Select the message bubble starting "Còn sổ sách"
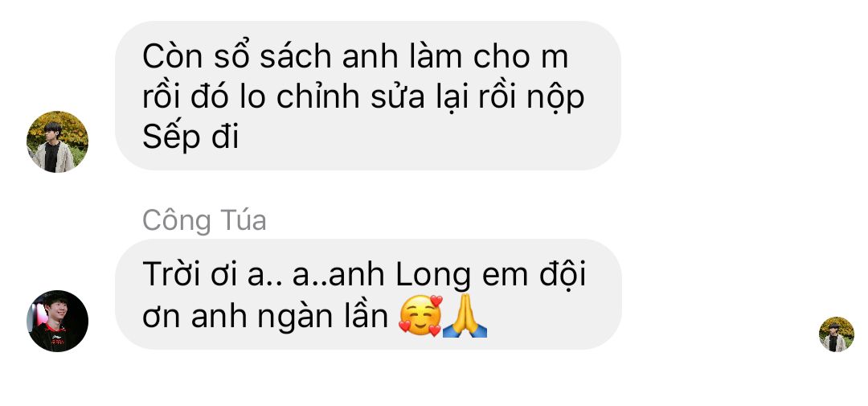The image size is (868, 406). point(367,95)
